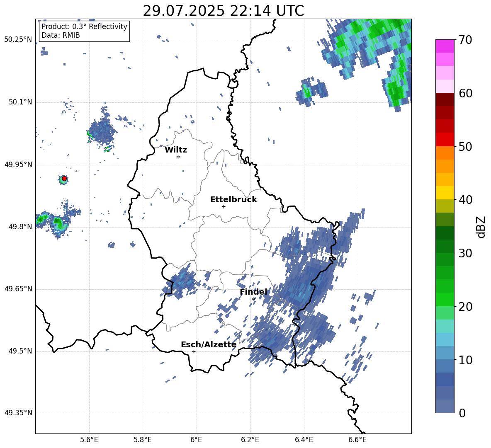Click the 6°E longitude tick label

(196, 440)
